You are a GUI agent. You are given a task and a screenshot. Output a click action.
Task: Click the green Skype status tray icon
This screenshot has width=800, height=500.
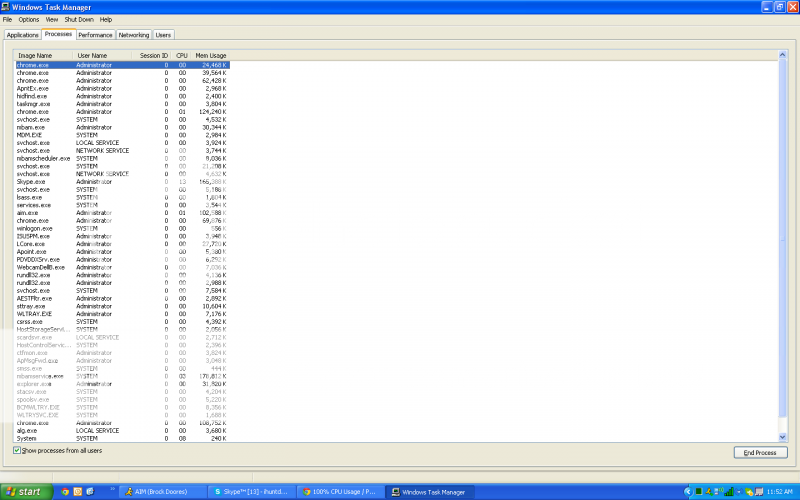[x=748, y=492]
